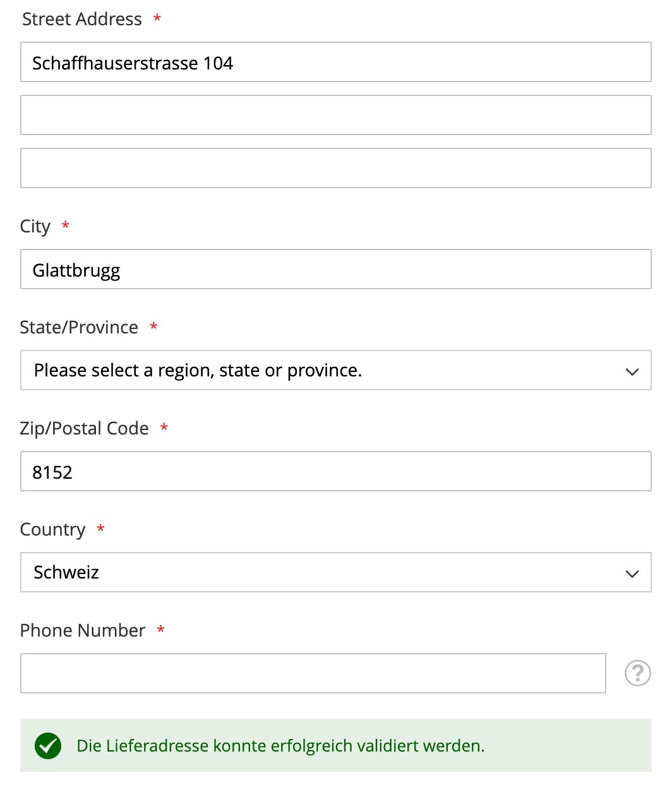The height and width of the screenshot is (792, 672).
Task: Click the phone number help question mark icon
Action: click(638, 673)
